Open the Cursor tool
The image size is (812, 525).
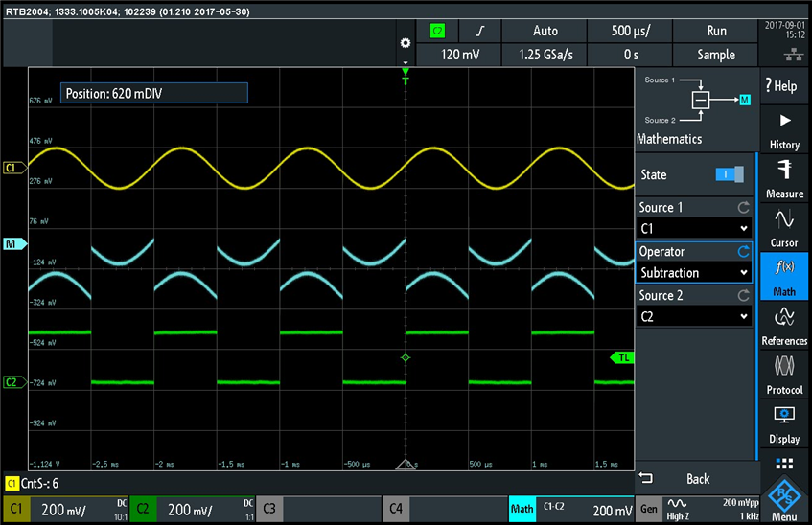pos(783,228)
